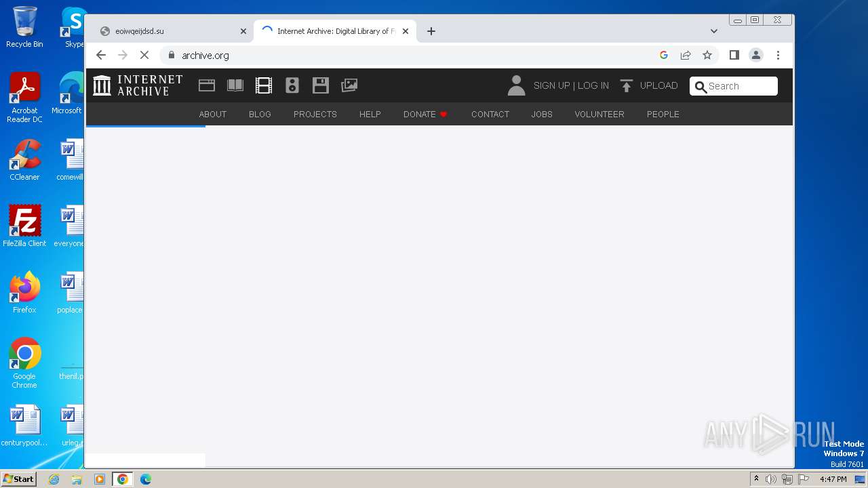Select Google Chrome desktop icon
The image size is (868, 488).
click(x=24, y=363)
